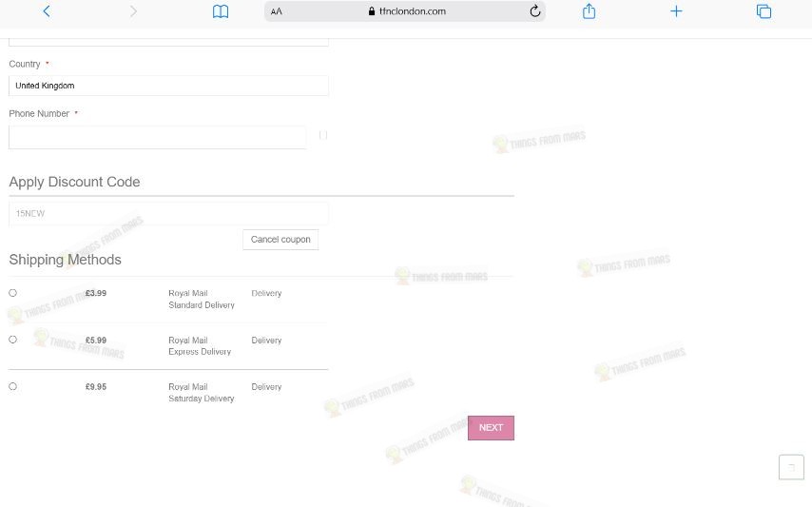Viewport: 812px width, 507px height.
Task: Click the scroll-to-top button at bottom right
Action: point(791,467)
